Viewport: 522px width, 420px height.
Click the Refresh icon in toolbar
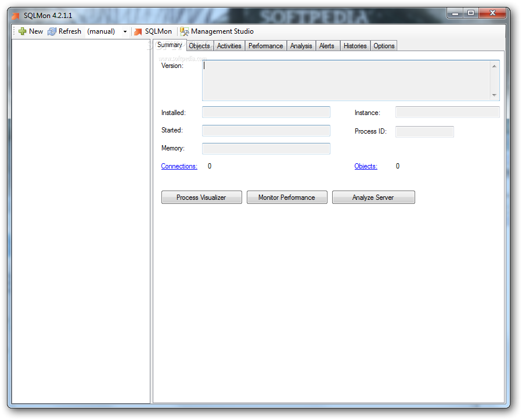point(52,31)
